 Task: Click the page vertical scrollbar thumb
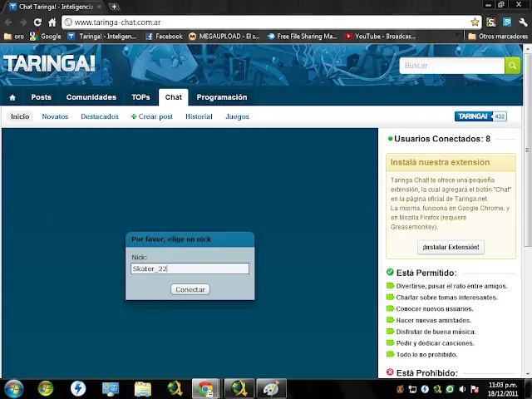pos(527,150)
